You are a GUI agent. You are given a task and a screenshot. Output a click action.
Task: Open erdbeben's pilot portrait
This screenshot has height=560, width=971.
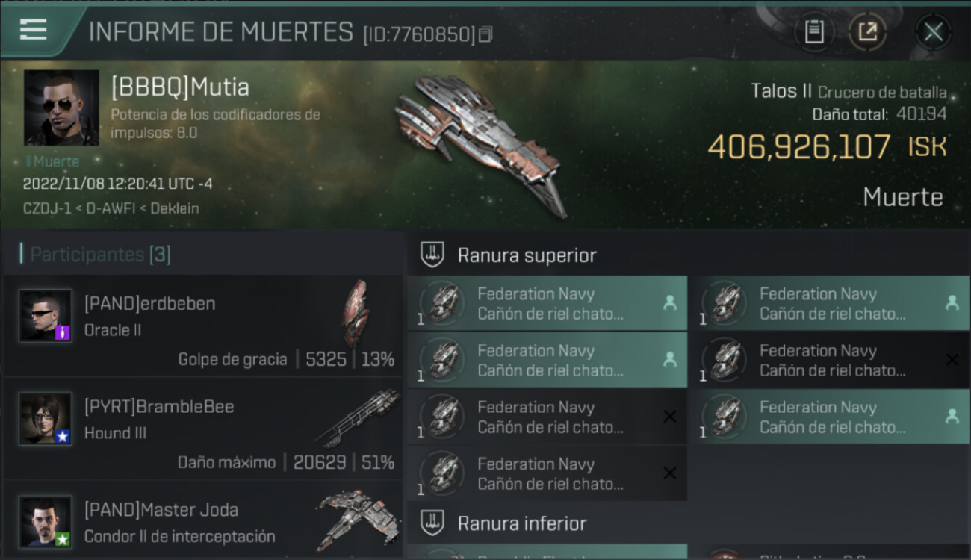click(x=46, y=316)
